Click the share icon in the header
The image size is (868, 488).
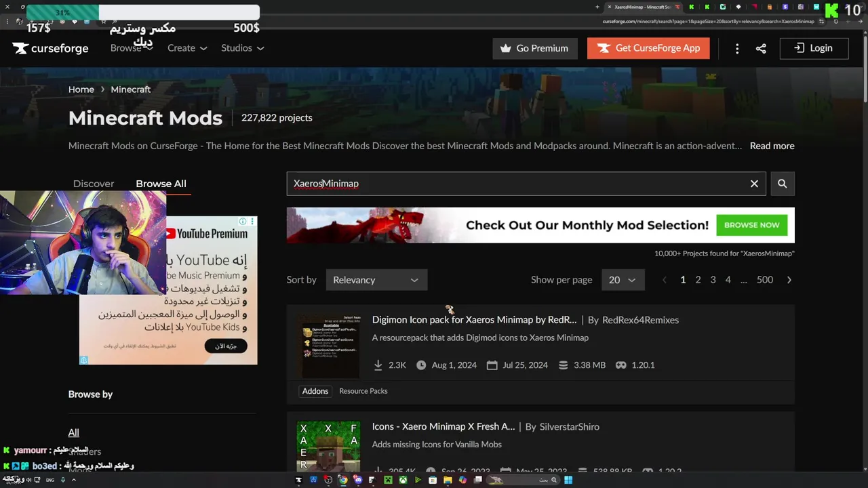click(x=761, y=48)
